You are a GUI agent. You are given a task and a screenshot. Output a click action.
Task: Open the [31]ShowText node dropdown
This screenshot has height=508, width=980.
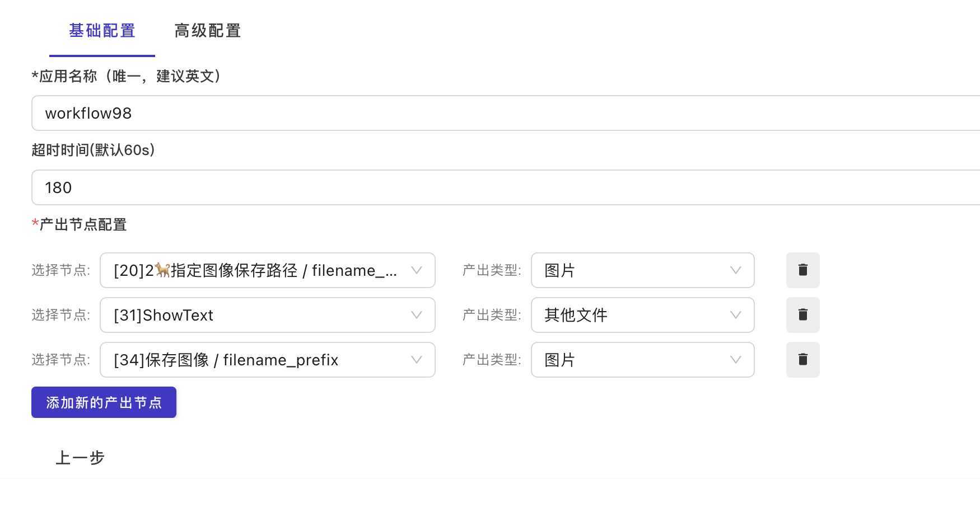[268, 315]
